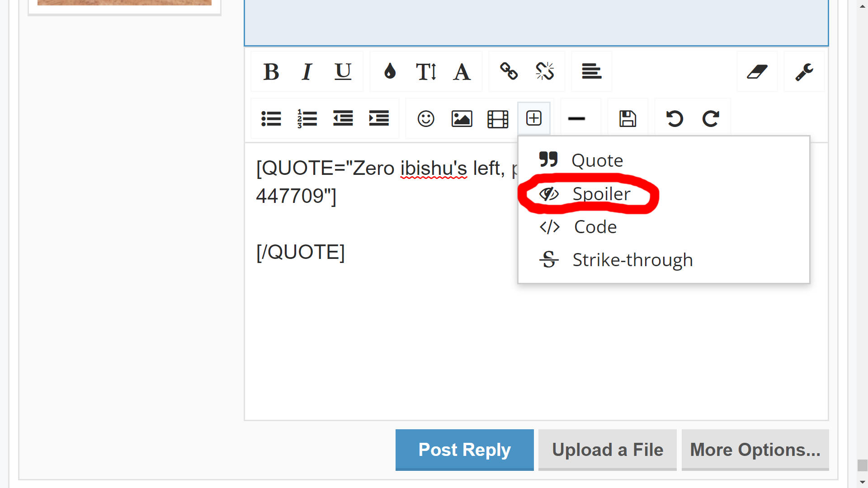This screenshot has height=488, width=868.
Task: Click the remove formatting eraser icon
Action: click(x=757, y=71)
